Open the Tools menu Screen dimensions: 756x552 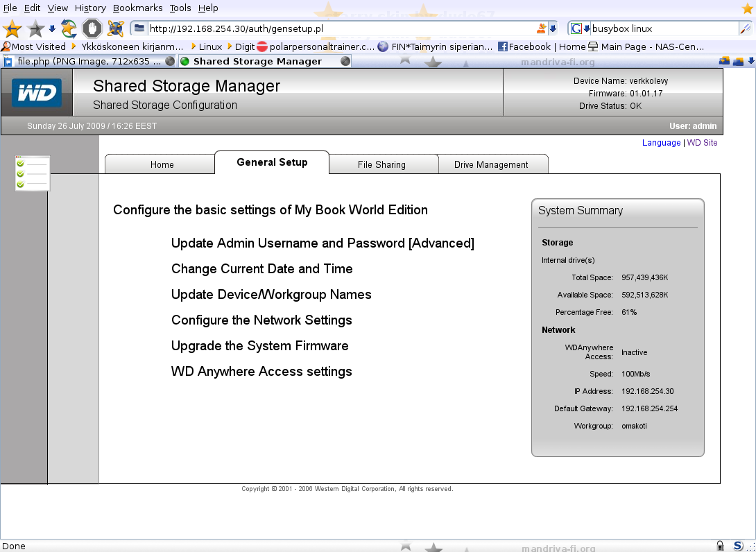click(180, 8)
